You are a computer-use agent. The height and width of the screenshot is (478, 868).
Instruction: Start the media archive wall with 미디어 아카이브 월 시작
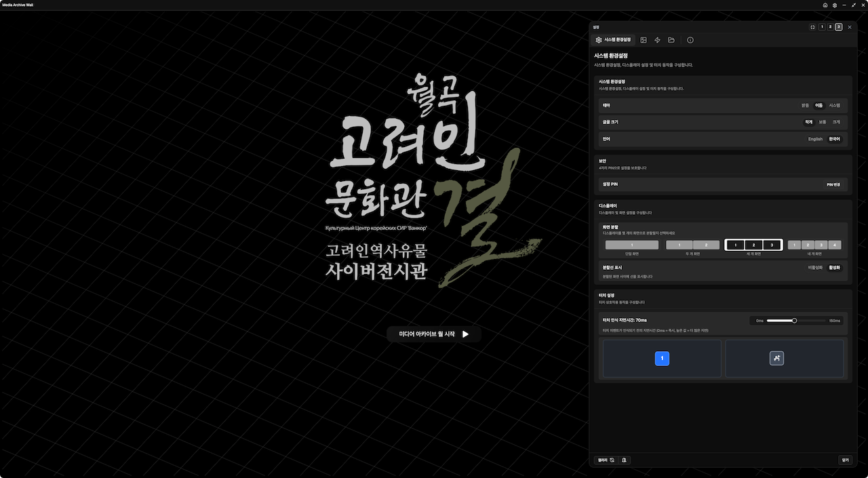[434, 334]
